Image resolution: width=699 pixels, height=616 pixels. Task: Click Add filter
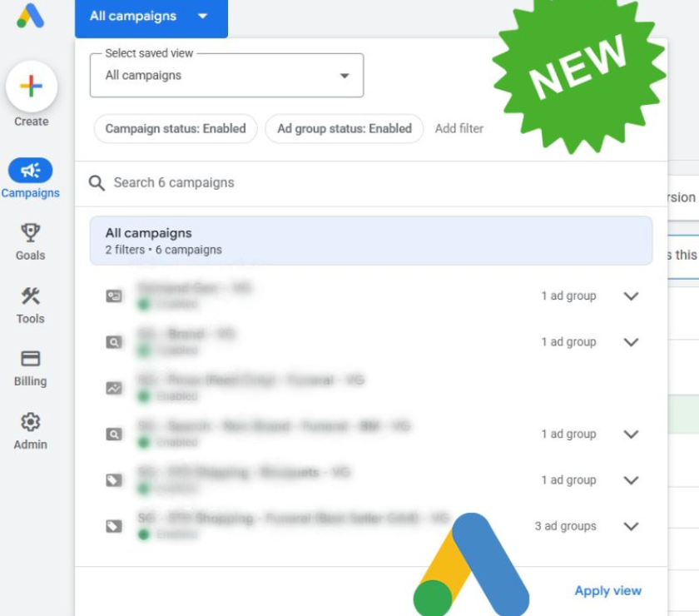tap(459, 129)
